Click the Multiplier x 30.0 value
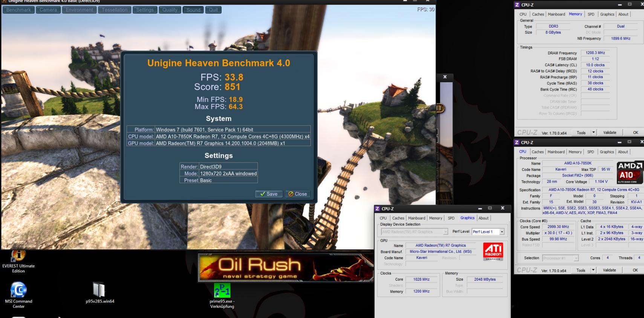This screenshot has height=318, width=644. pyautogui.click(x=558, y=233)
